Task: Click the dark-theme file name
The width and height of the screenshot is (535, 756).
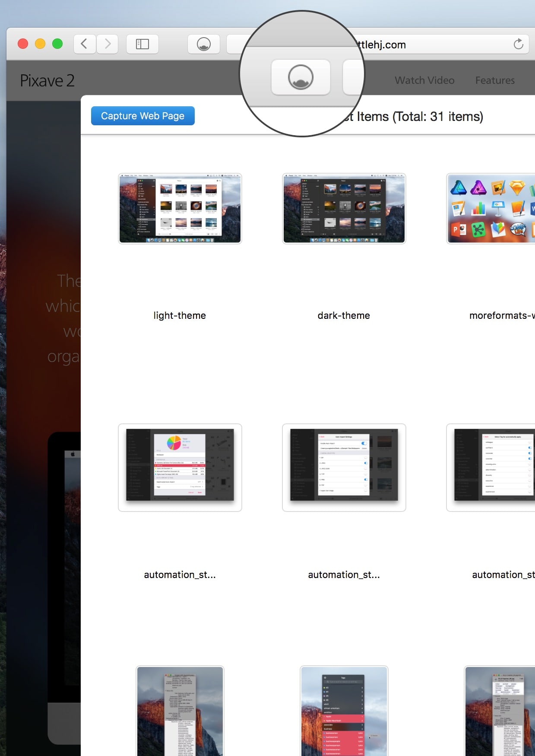Action: click(x=344, y=315)
